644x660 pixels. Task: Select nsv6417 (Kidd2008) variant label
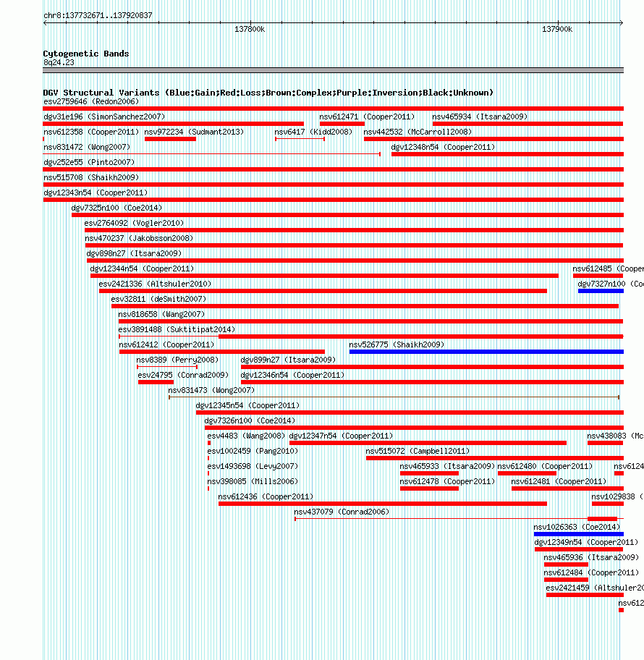pyautogui.click(x=313, y=132)
